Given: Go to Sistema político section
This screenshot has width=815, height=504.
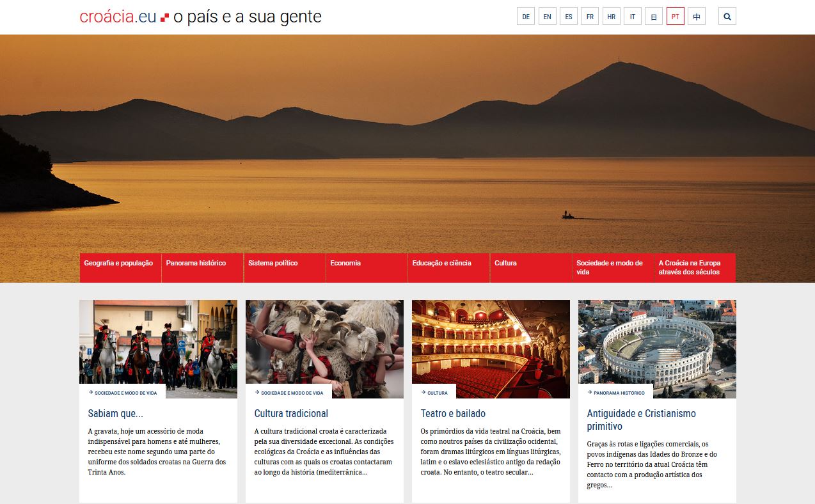Looking at the screenshot, I should click(273, 264).
